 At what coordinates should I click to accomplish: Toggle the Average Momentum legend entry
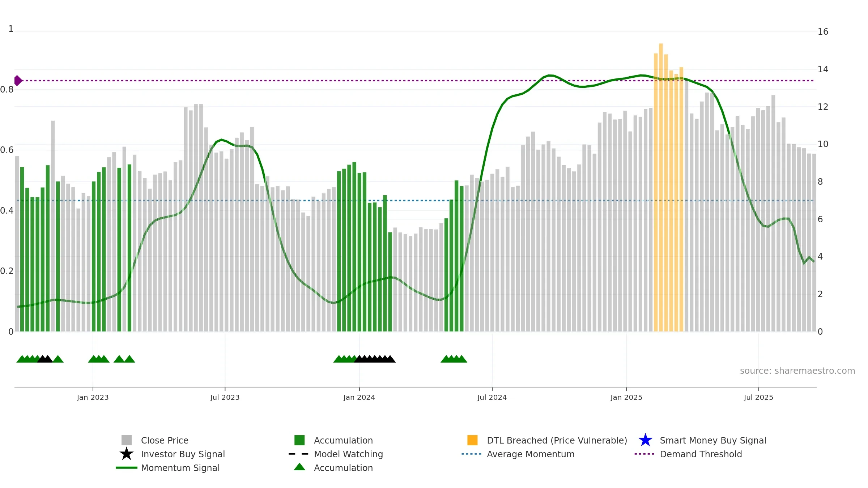click(x=531, y=454)
